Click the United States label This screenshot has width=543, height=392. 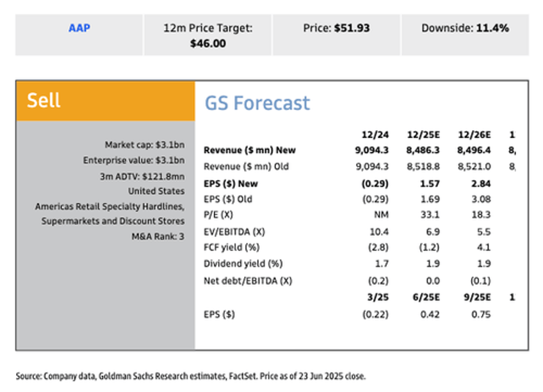(x=156, y=191)
